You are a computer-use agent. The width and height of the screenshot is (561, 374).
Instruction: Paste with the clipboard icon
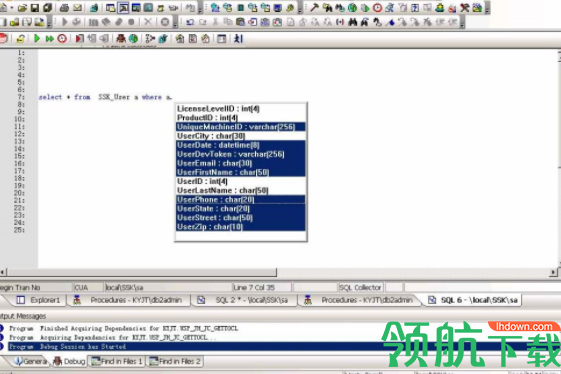(x=240, y=23)
